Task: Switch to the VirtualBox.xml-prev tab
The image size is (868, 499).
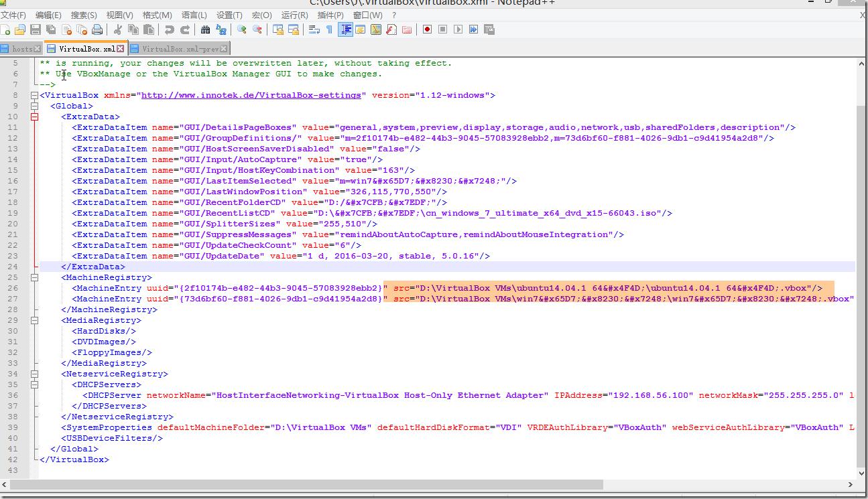Action: tap(180, 49)
